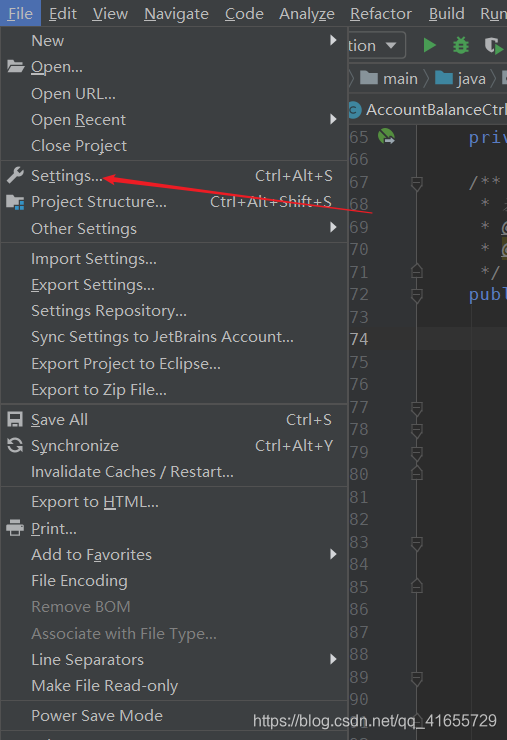Select Import Settings... entry
Viewport: 507px width, 740px height.
click(174, 259)
